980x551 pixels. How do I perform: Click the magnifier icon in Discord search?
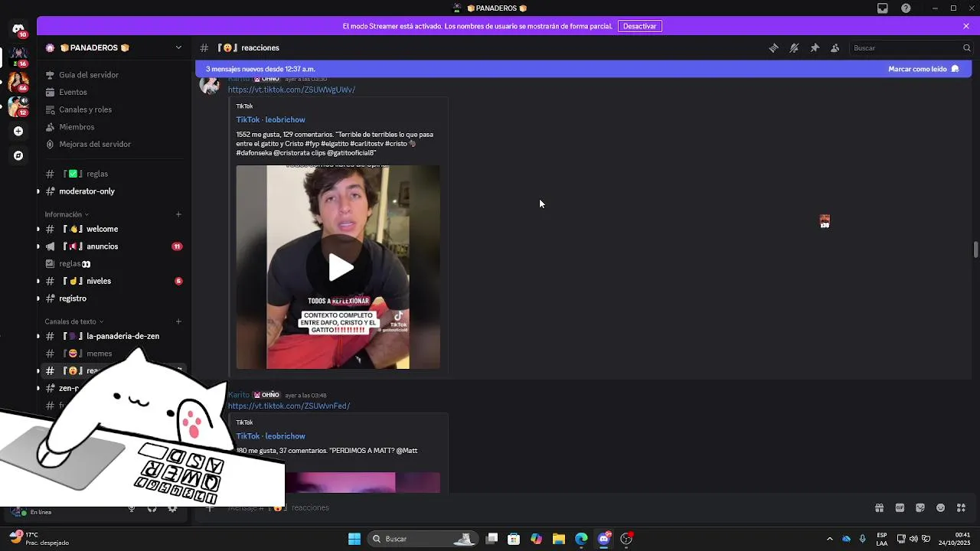pyautogui.click(x=966, y=47)
